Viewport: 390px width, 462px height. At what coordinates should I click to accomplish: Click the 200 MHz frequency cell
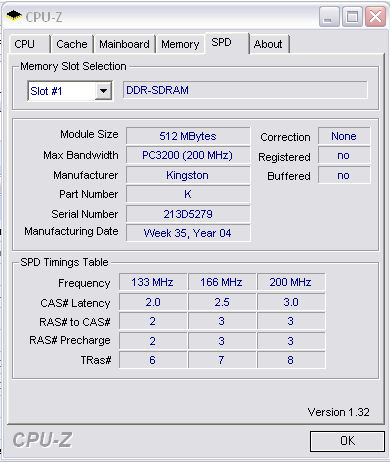tap(290, 282)
